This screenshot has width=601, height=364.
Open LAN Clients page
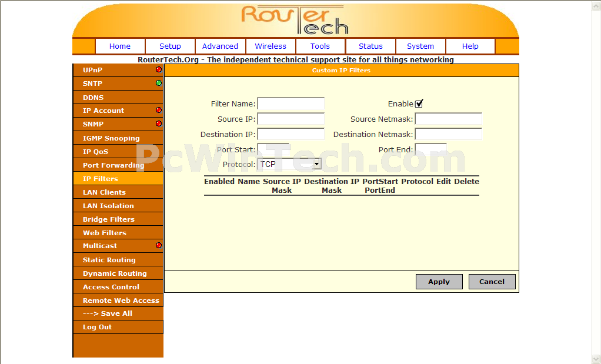click(x=118, y=192)
